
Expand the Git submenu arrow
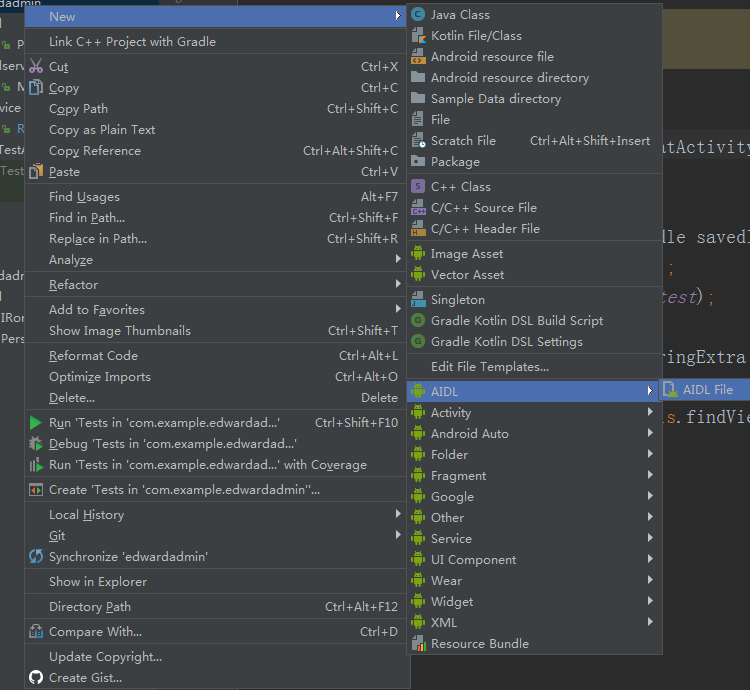[x=398, y=535]
